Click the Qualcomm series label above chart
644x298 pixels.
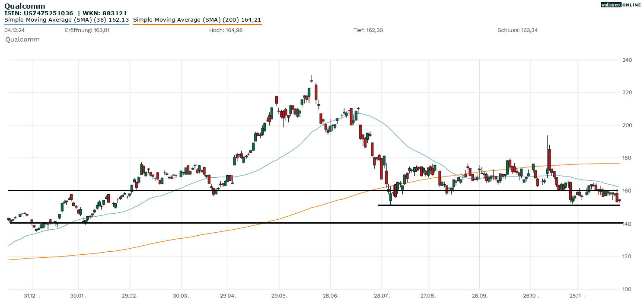tap(22, 39)
